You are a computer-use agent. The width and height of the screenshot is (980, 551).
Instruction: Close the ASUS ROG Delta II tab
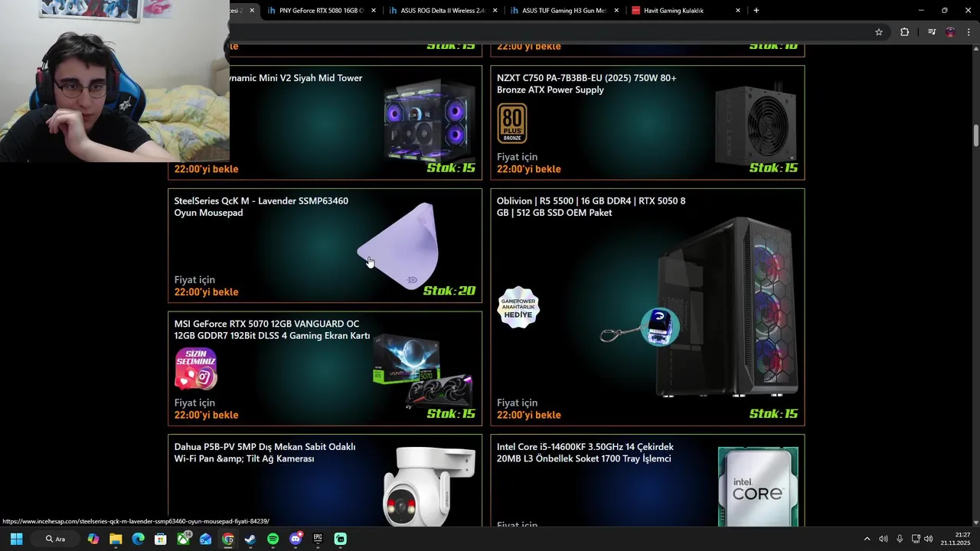pos(495,11)
